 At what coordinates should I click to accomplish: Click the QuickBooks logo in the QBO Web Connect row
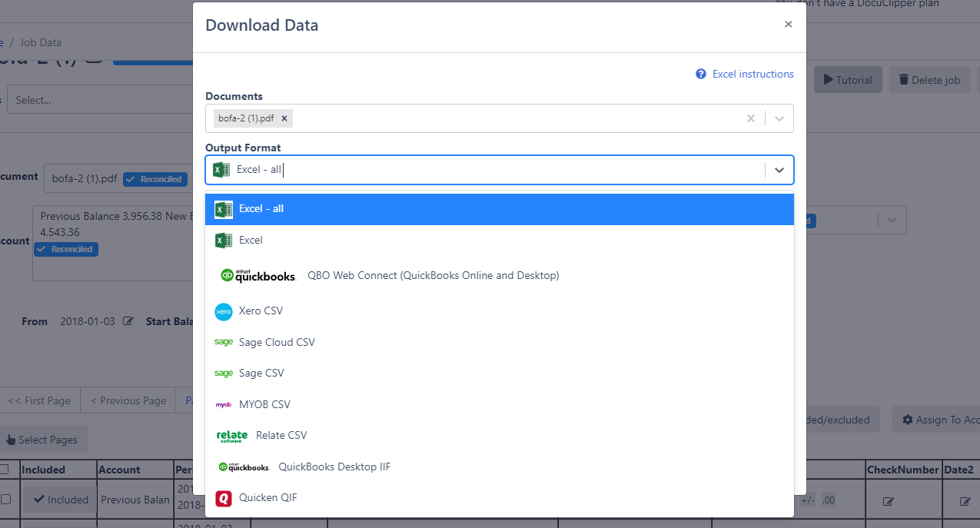pyautogui.click(x=258, y=275)
